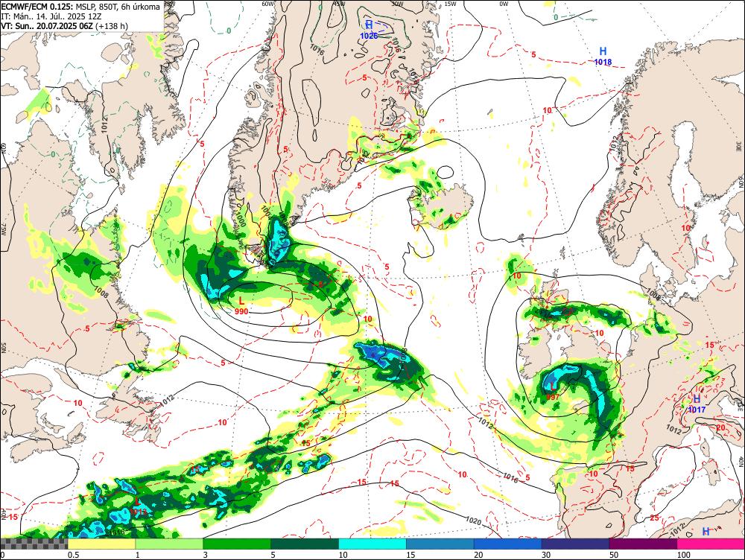Click the red L symbol above 990
The height and width of the screenshot is (560, 745).
(241, 301)
